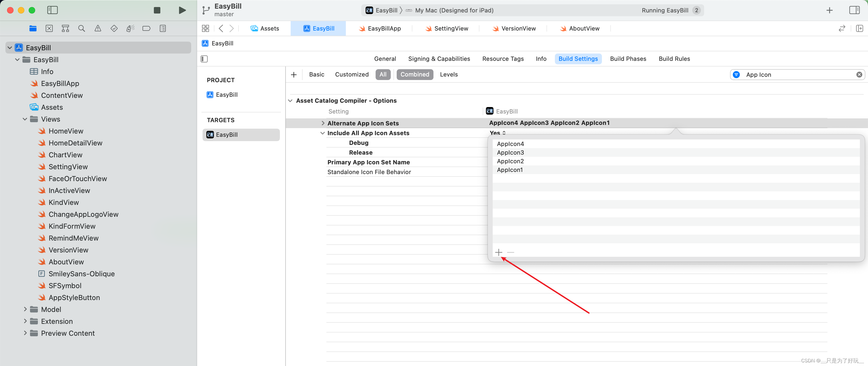Select the Combined view filter

pos(415,74)
